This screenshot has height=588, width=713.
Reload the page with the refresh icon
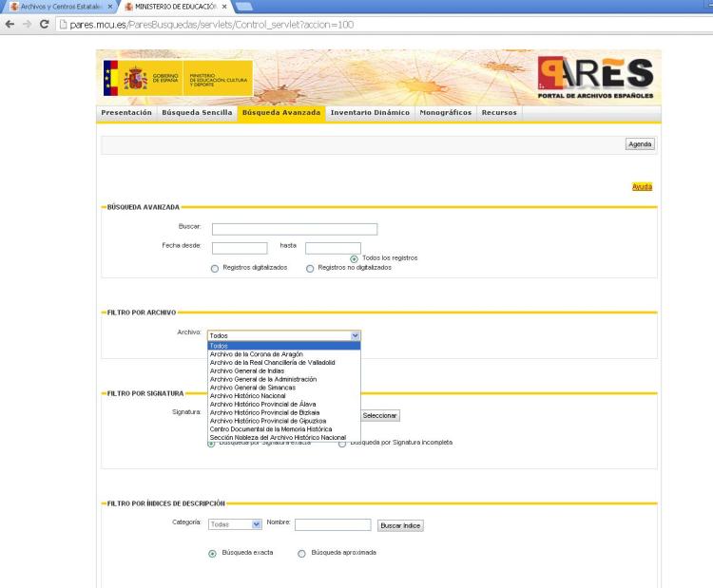[x=44, y=24]
